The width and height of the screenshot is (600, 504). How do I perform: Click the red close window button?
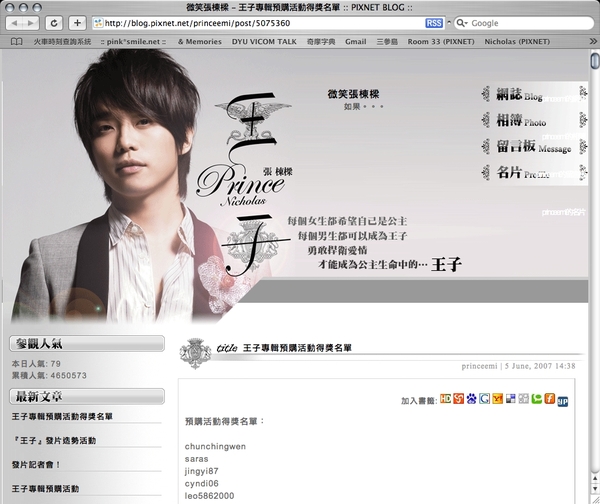click(x=10, y=7)
